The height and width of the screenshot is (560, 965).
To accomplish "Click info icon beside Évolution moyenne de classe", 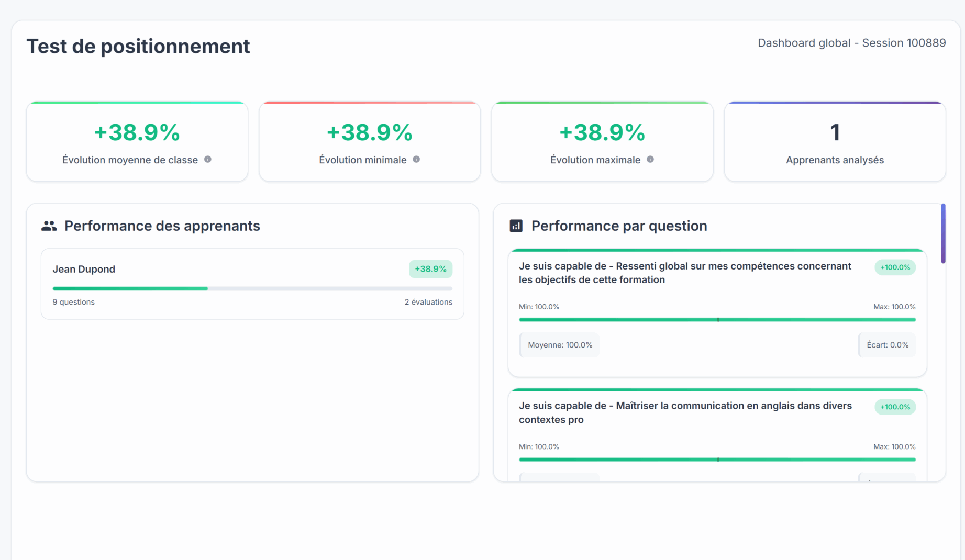I will [208, 160].
